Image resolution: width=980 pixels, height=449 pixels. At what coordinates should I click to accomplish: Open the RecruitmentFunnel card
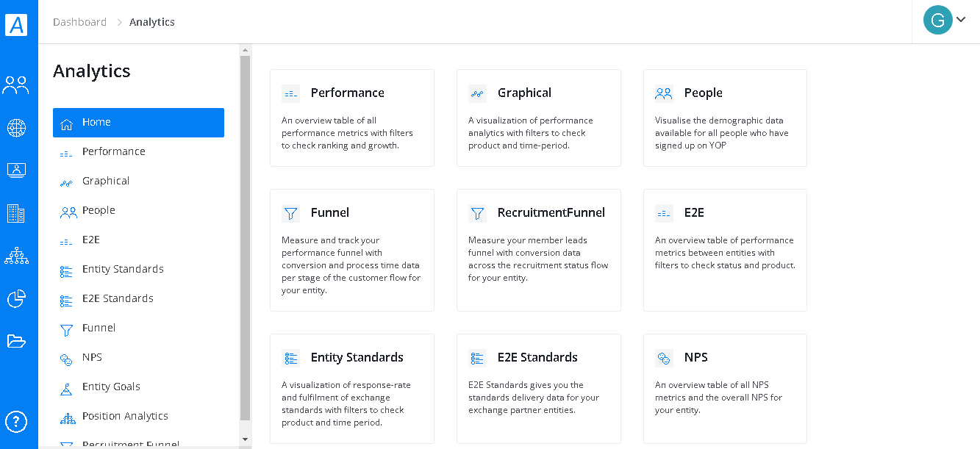(x=539, y=251)
